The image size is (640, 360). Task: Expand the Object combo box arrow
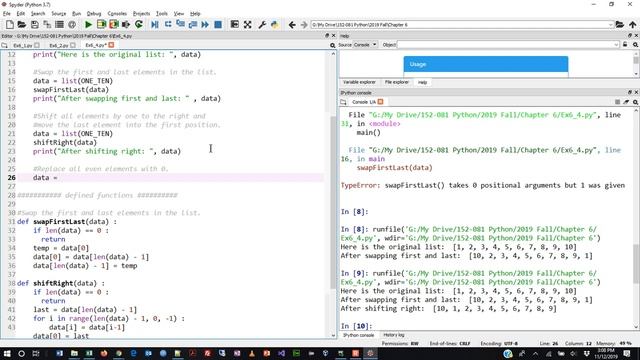point(616,44)
